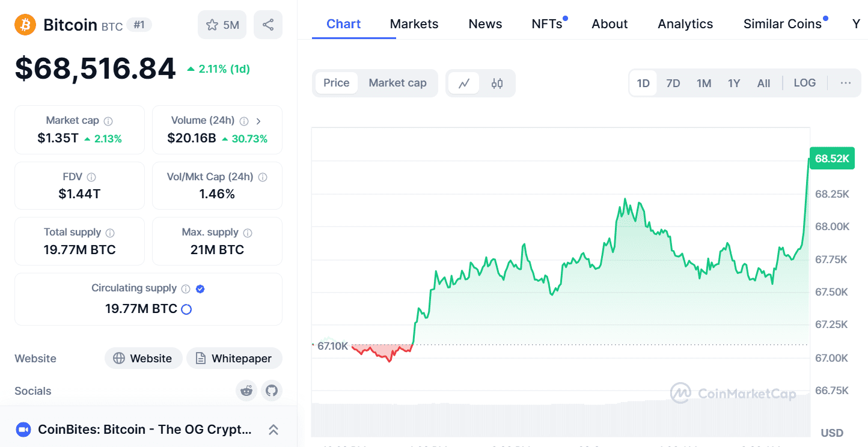The width and height of the screenshot is (868, 447).
Task: Click the green 68.52K price marker
Action: pos(832,158)
